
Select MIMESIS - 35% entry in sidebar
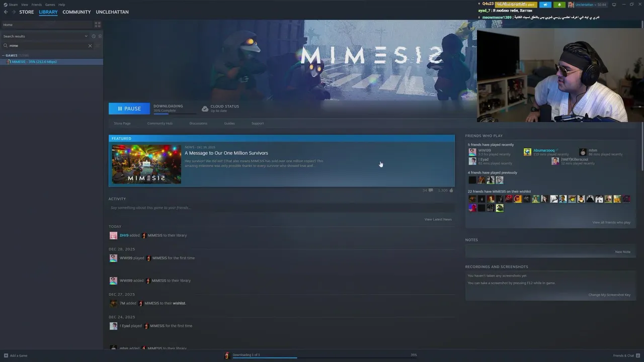(x=51, y=62)
